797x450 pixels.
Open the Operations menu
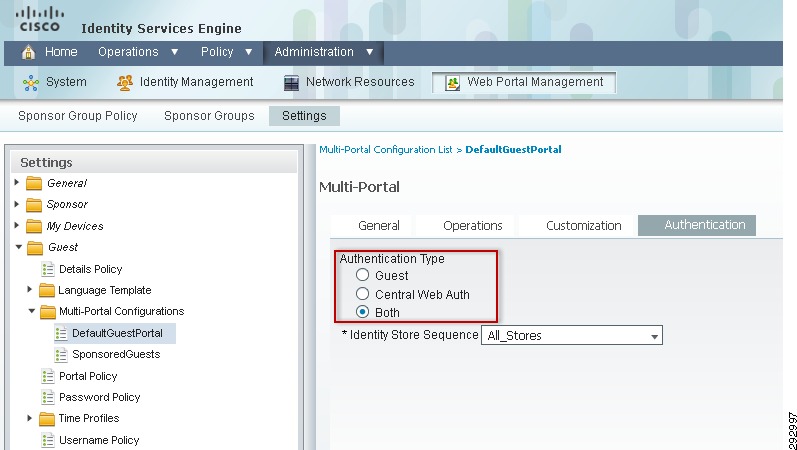pos(138,52)
